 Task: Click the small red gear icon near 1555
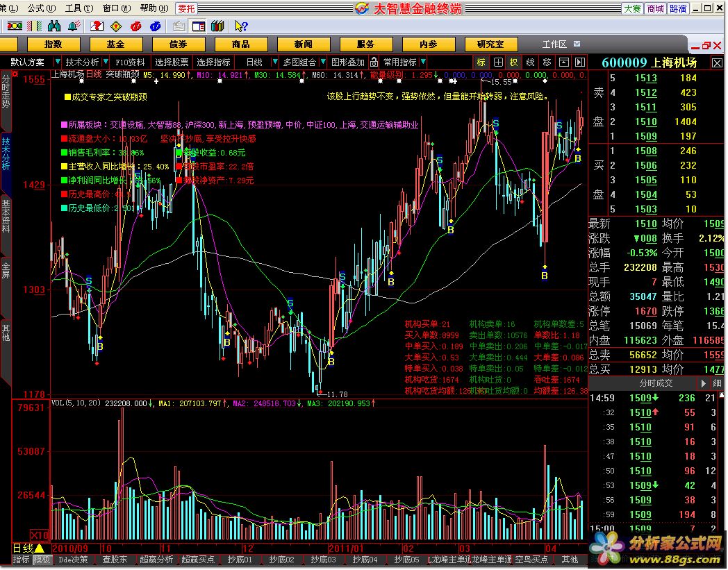pyautogui.click(x=15, y=74)
